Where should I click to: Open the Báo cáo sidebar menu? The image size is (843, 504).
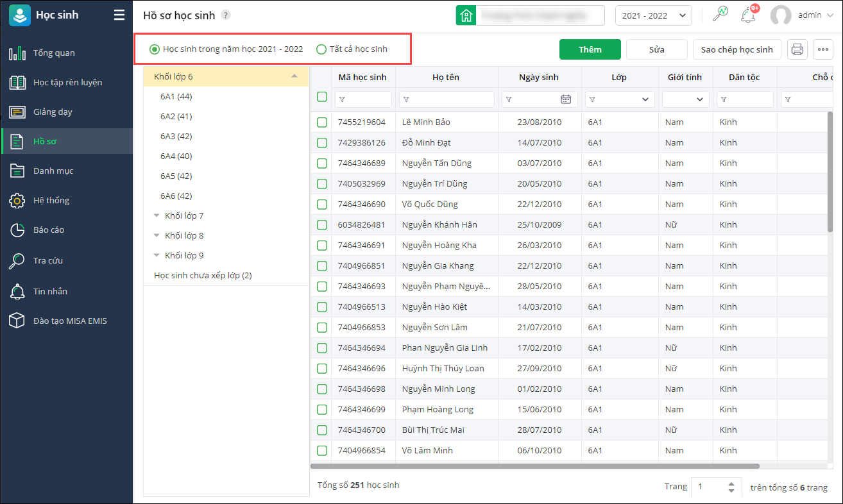click(x=49, y=230)
